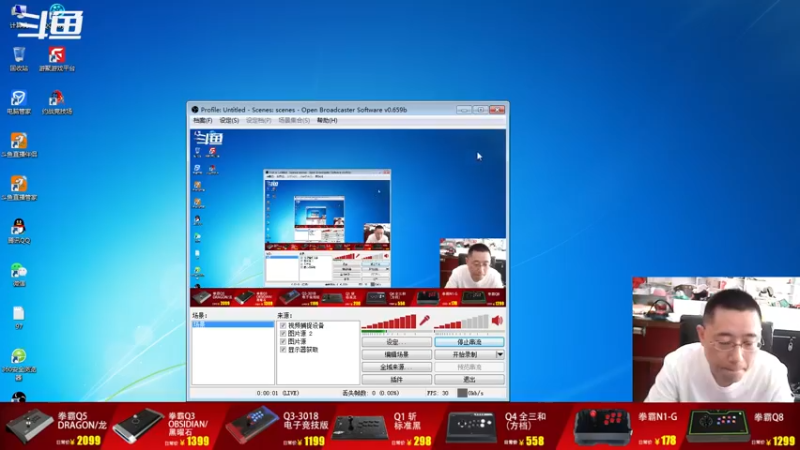Click the OBS title bar app icon
This screenshot has width=800, height=450.
coord(194,110)
